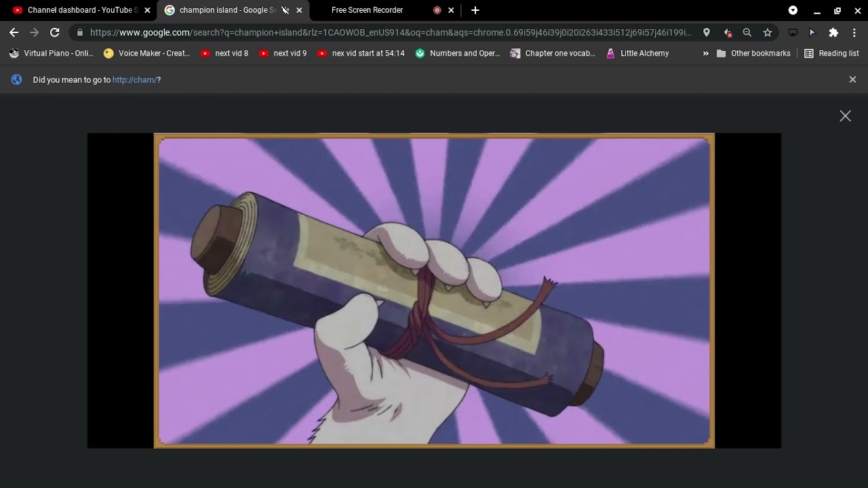
Task: Open the blue cursor extension icon
Action: 812,33
